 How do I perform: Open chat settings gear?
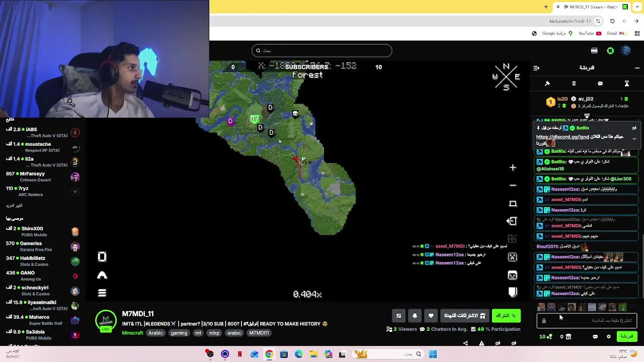point(608,337)
